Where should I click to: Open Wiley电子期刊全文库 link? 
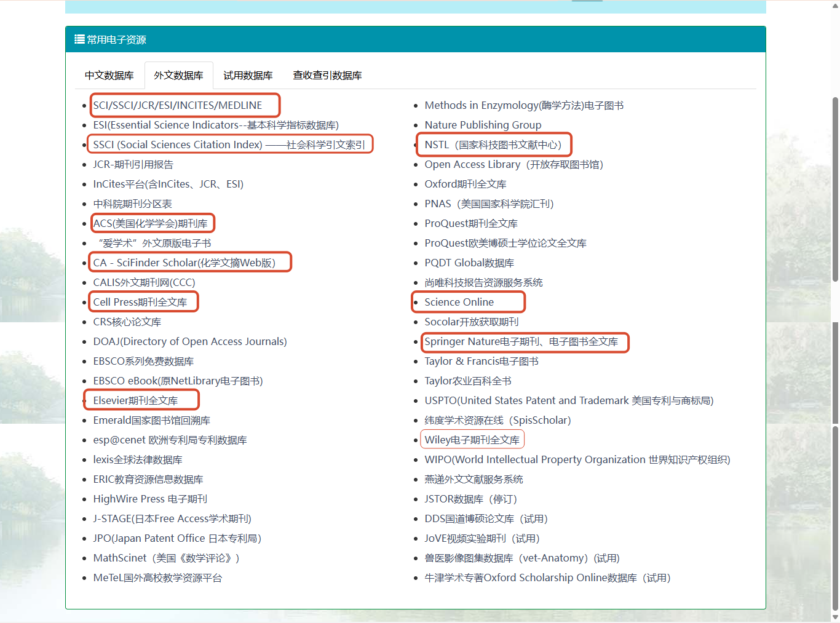(x=472, y=440)
